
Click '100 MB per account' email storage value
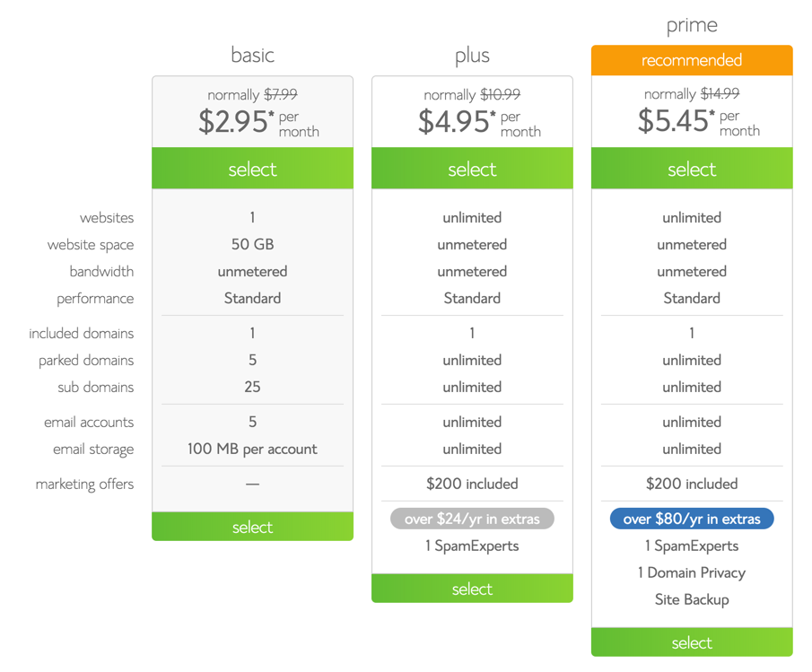252,449
